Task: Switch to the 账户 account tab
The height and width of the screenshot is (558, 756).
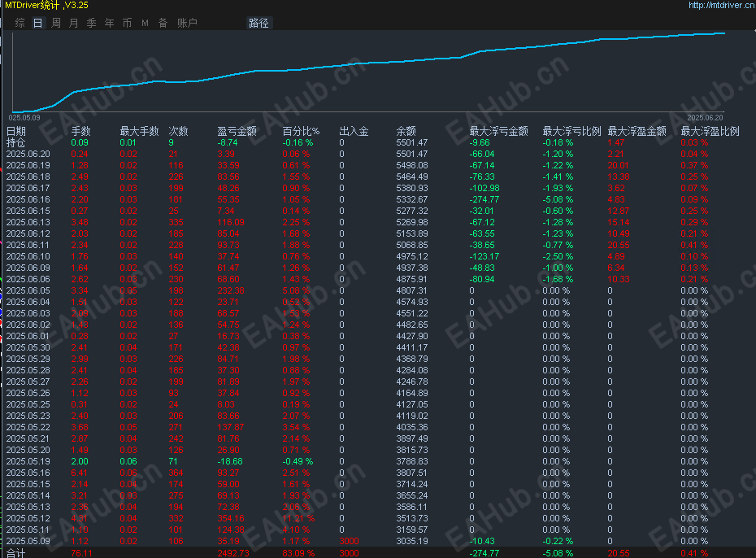Action: pyautogui.click(x=187, y=23)
